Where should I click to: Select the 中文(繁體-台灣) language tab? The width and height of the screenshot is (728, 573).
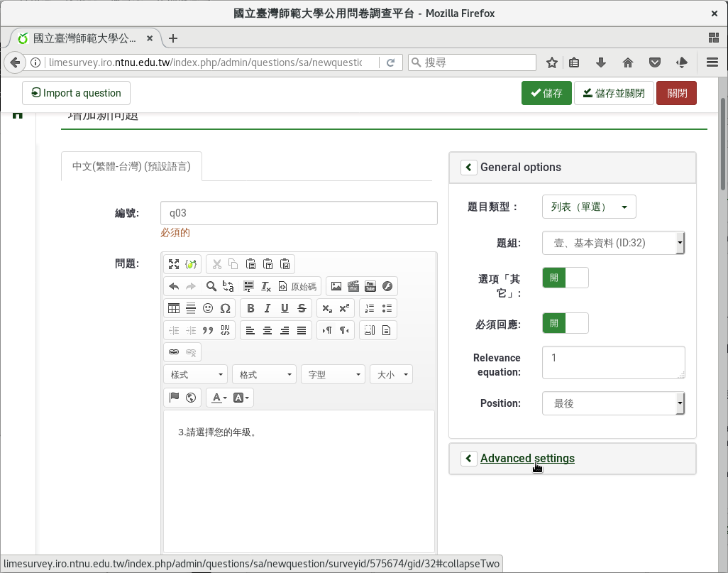[131, 166]
